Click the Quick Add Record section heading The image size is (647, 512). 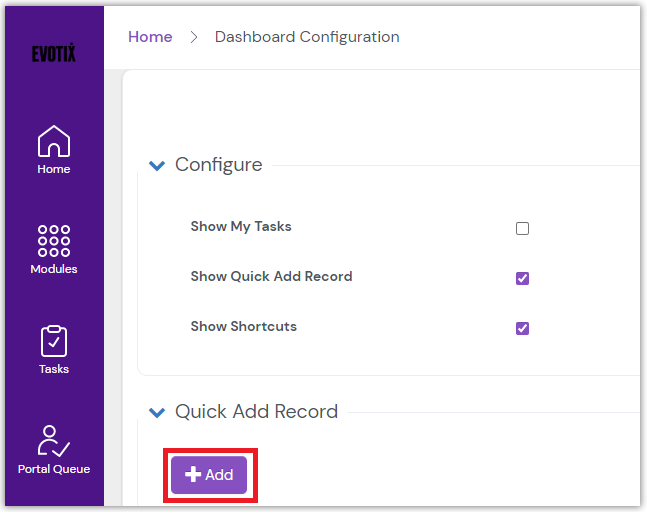(256, 411)
